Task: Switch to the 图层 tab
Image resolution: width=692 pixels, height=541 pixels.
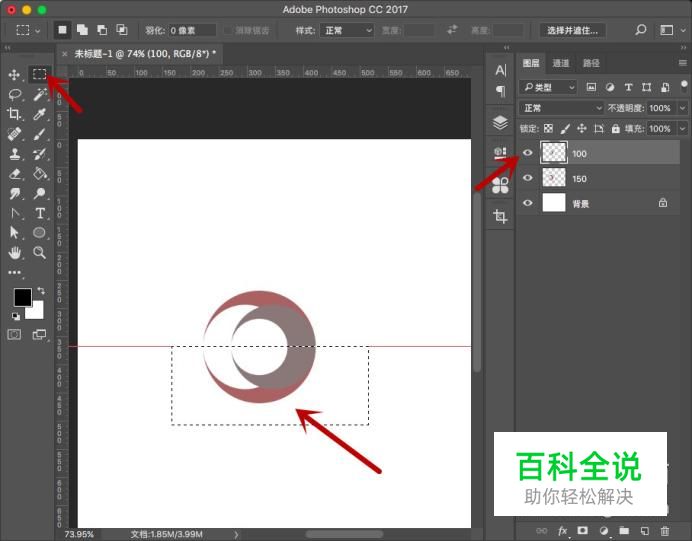Action: coord(531,63)
